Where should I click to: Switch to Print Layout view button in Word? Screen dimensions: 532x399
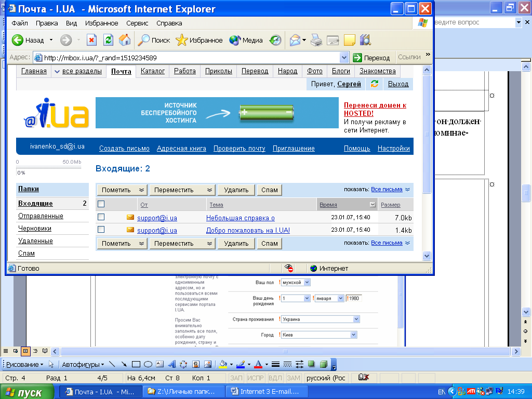click(x=25, y=351)
